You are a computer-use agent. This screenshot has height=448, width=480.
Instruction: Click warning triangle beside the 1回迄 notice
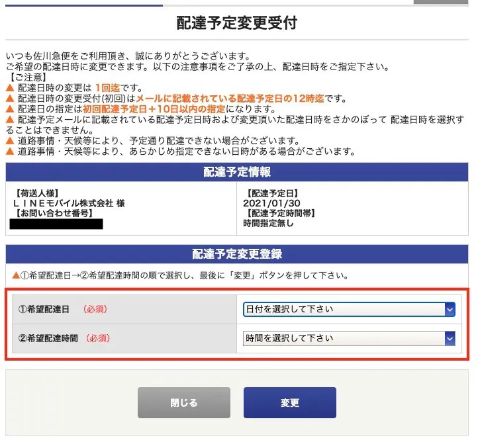[9, 88]
